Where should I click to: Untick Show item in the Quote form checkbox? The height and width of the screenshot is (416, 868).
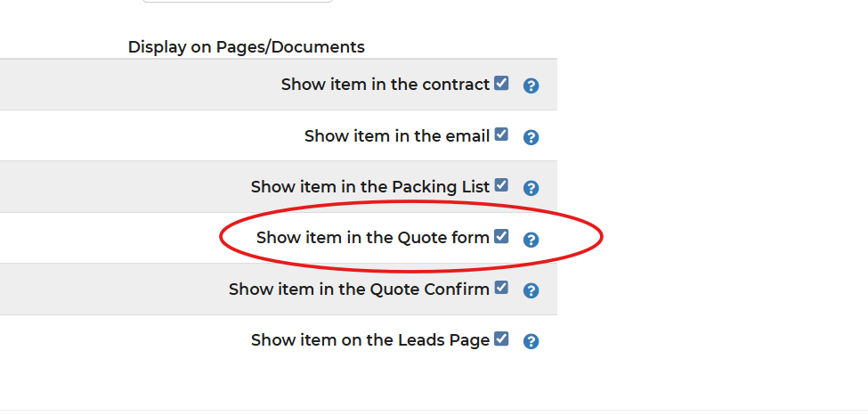(501, 236)
